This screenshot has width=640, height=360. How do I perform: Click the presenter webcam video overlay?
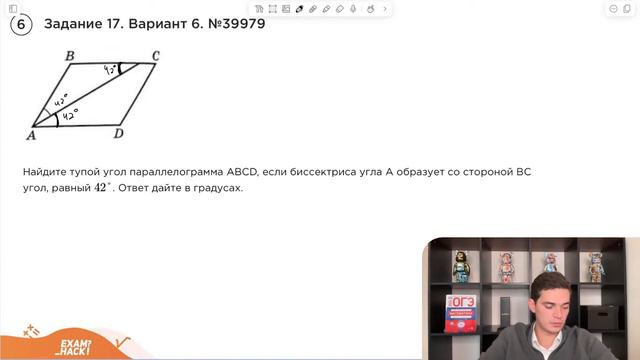531,298
